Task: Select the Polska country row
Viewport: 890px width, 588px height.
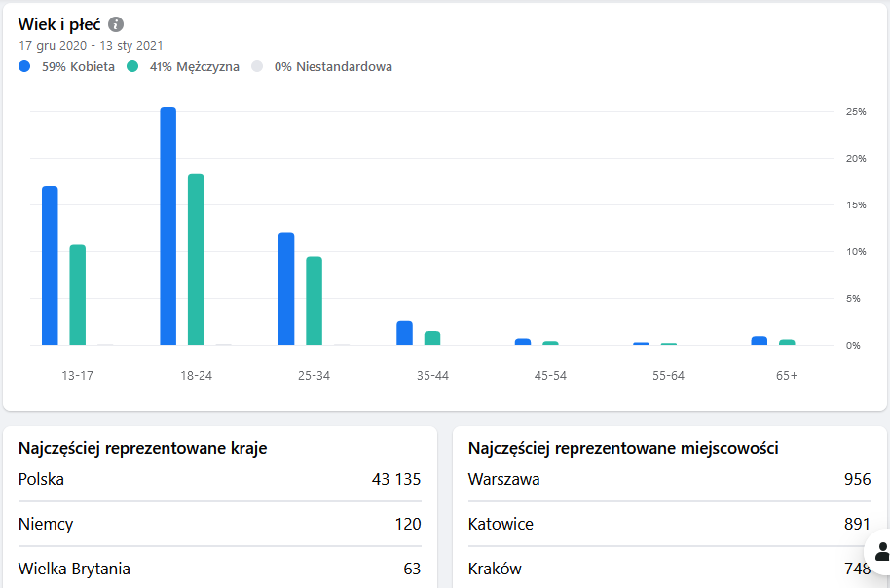Action: tap(219, 479)
